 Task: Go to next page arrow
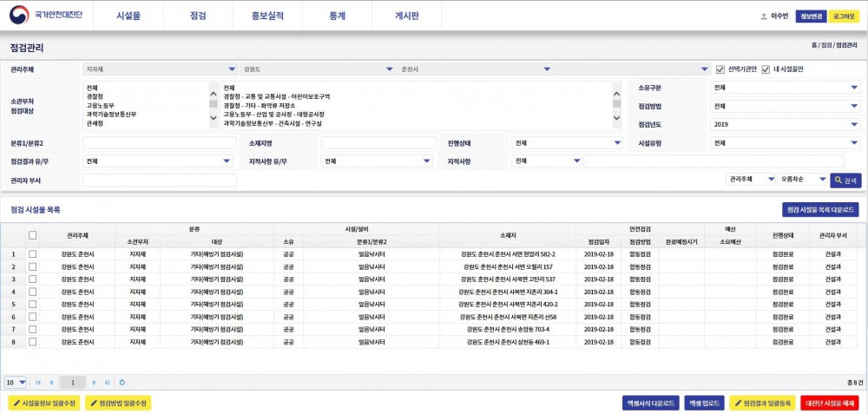click(x=94, y=383)
